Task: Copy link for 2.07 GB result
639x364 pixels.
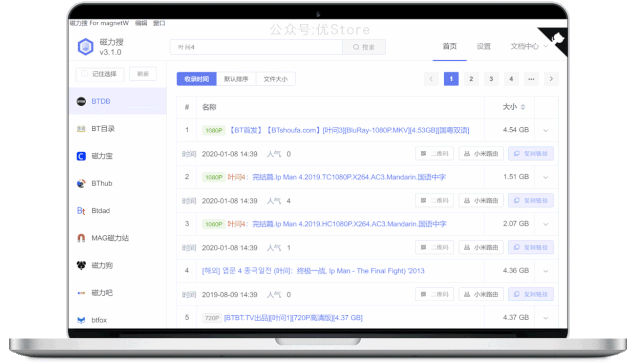Action: tap(531, 247)
